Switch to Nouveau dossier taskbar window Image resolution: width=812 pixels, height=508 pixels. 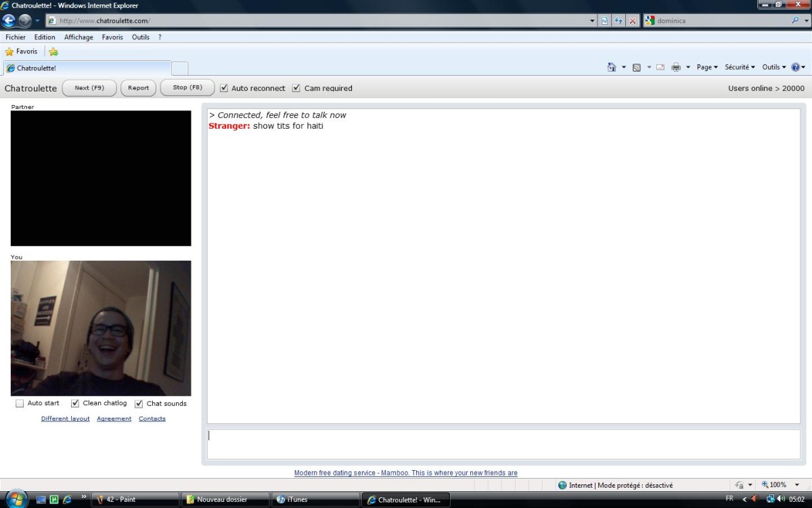click(x=226, y=500)
